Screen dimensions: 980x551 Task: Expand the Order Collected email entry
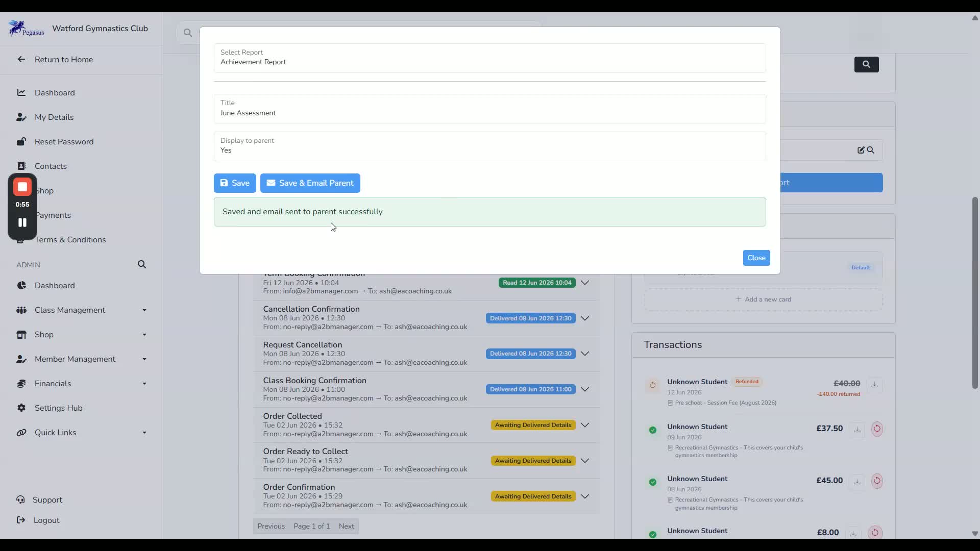coord(585,425)
